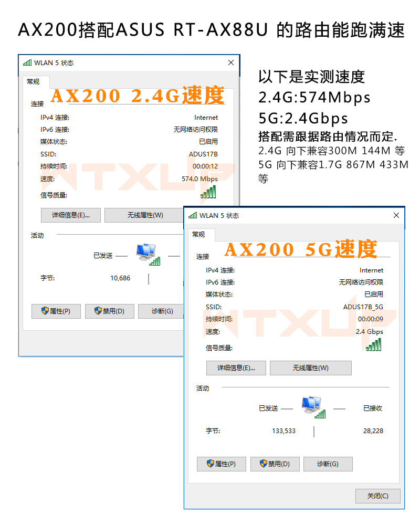Click the text 以下是实测速度
Image resolution: width=420 pixels, height=525 pixels.
pos(311,77)
